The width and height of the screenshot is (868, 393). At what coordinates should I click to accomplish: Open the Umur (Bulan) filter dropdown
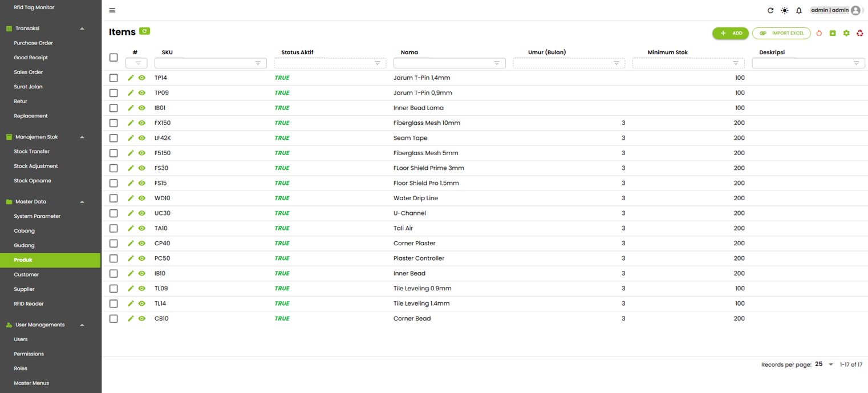tap(569, 63)
